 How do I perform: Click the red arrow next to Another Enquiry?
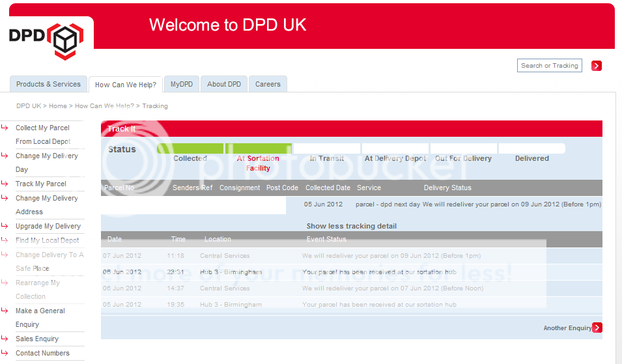tap(597, 328)
